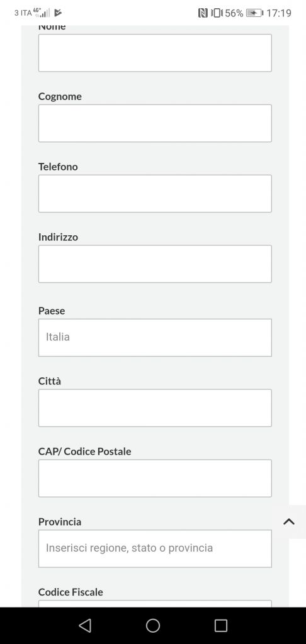The width and height of the screenshot is (306, 644).
Task: Tap the 17:19 clock in status bar
Action: (x=279, y=13)
